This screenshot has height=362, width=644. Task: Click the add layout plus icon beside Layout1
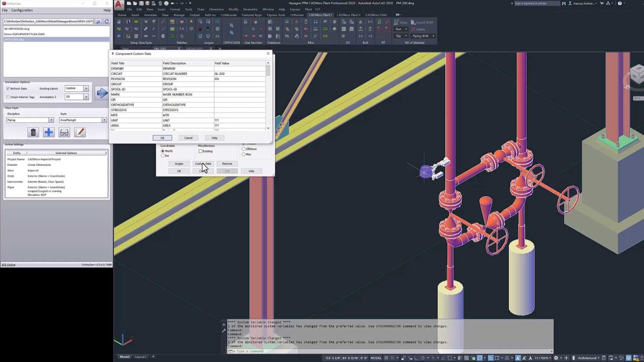(x=153, y=357)
